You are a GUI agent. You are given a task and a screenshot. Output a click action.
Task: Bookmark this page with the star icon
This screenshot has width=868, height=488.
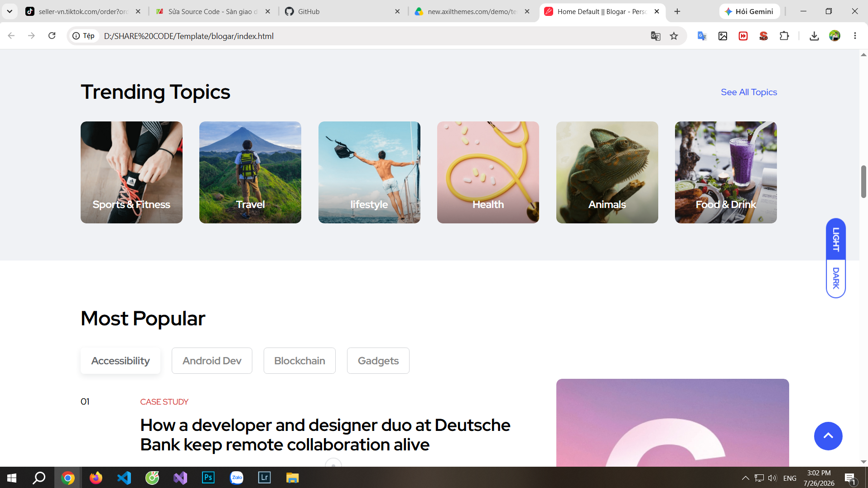[x=674, y=36]
